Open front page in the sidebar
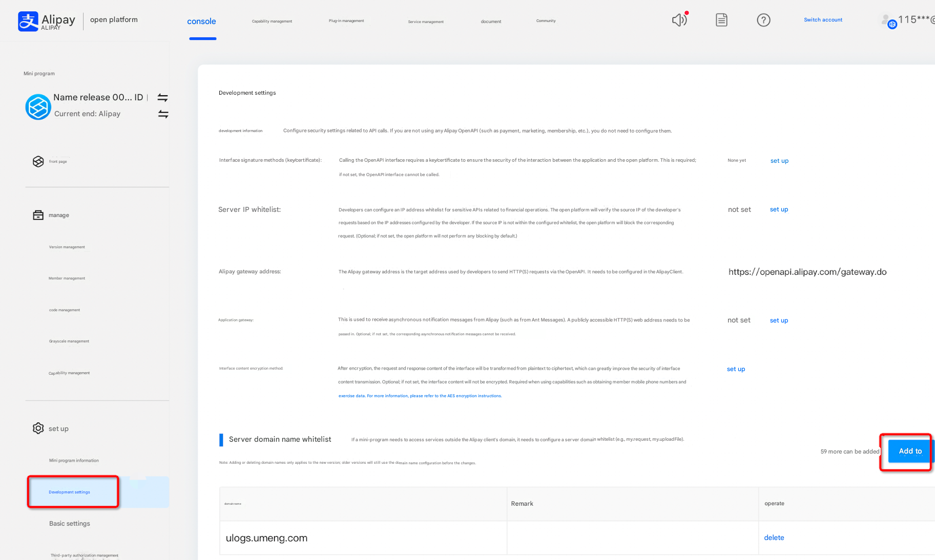This screenshot has height=560, width=935. [x=58, y=161]
